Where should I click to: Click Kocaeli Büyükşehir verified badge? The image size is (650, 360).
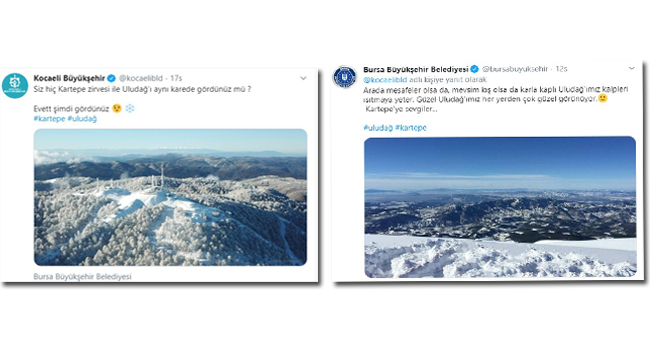[x=111, y=78]
